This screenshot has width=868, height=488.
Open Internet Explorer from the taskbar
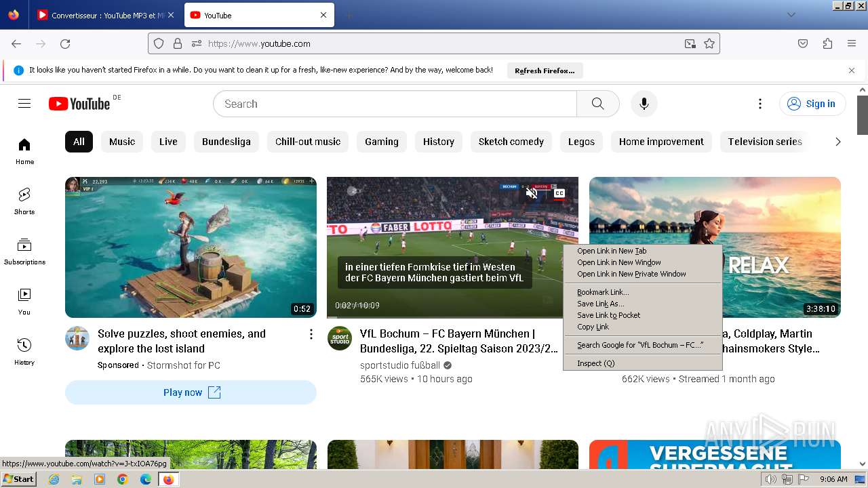tap(54, 479)
